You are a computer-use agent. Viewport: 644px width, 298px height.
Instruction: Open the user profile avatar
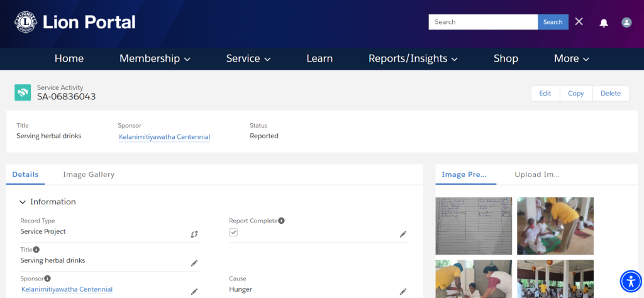point(626,22)
